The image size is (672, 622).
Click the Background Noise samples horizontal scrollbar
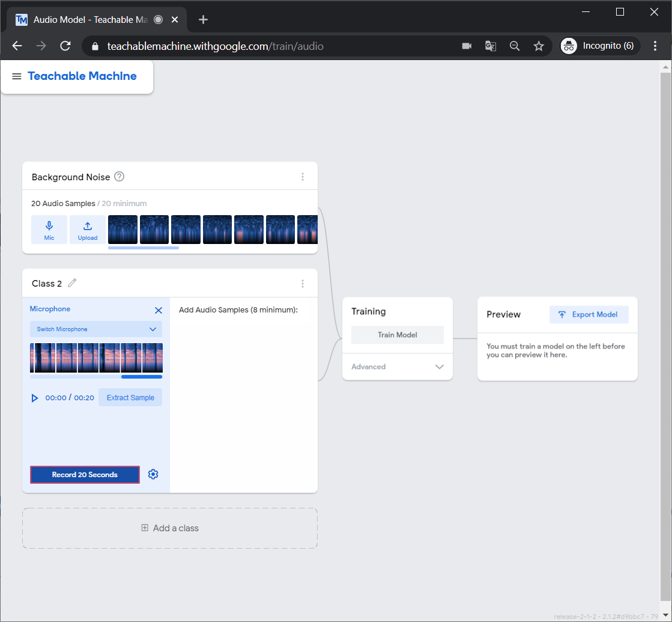(144, 248)
